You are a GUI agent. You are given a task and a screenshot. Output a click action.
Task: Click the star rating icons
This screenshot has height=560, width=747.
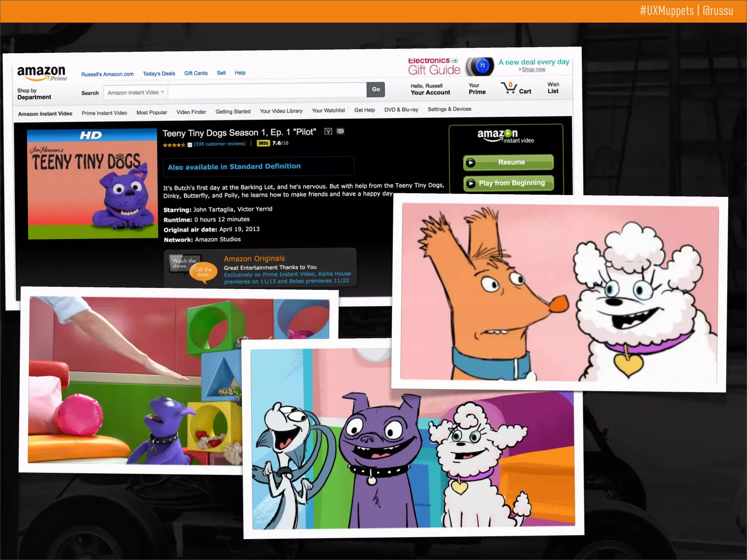point(174,145)
